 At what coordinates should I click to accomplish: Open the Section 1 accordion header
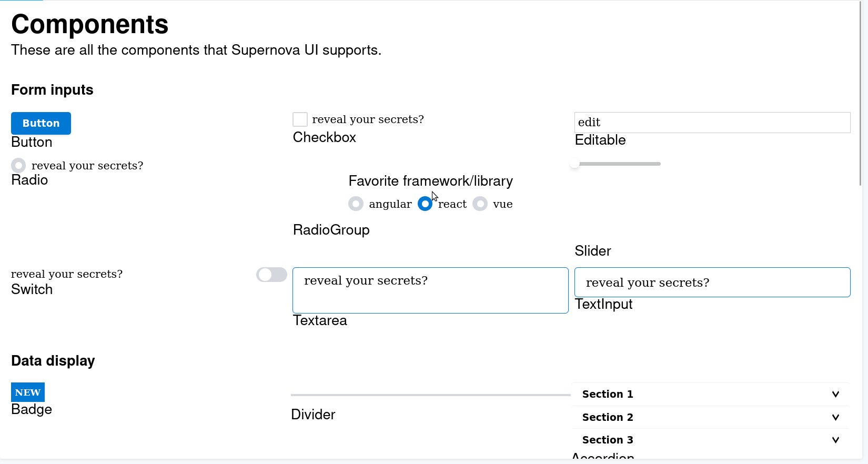711,394
